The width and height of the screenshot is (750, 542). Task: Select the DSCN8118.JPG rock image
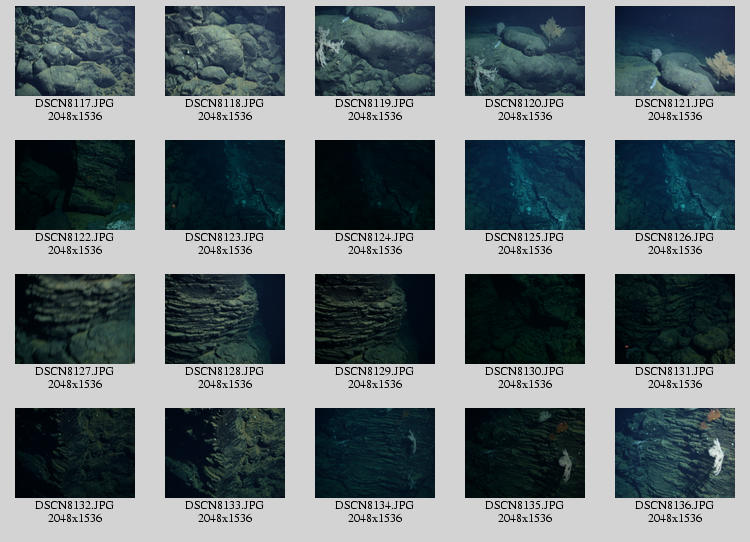click(x=225, y=51)
